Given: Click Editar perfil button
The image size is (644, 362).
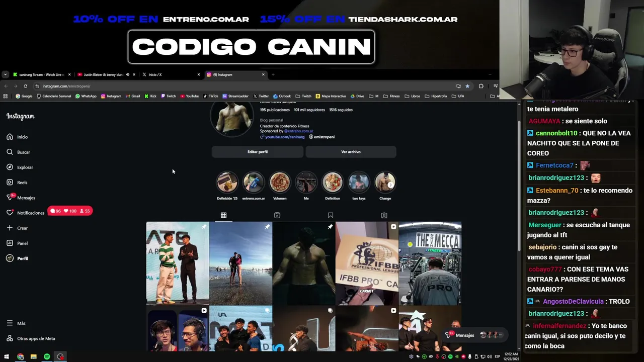Looking at the screenshot, I should point(257,152).
